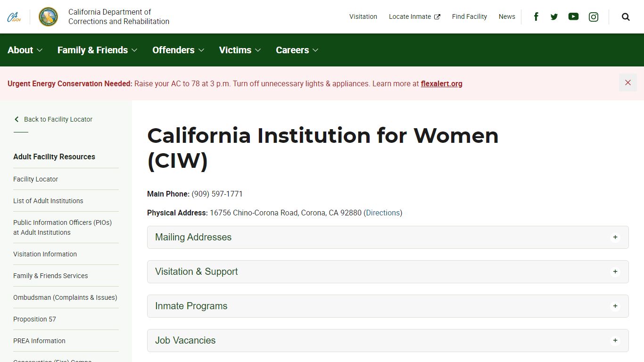
Task: Click the external-link icon beside Locate Inmate
Action: click(437, 16)
